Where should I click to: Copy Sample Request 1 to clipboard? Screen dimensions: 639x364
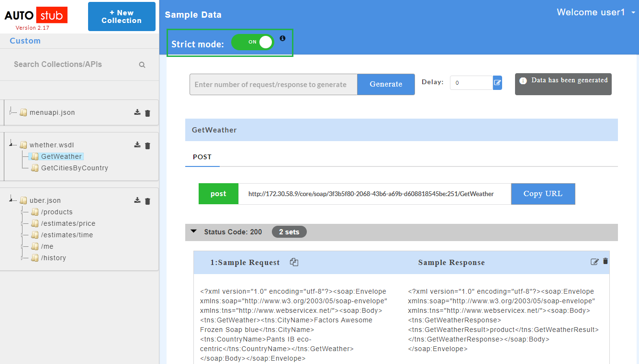(294, 262)
